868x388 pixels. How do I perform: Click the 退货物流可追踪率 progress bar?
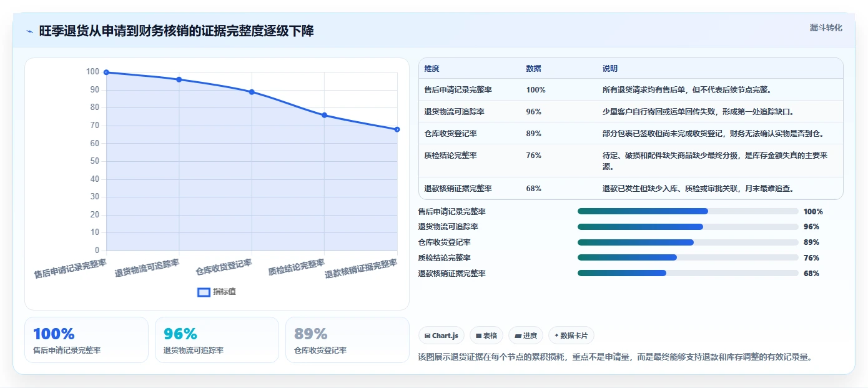(688, 227)
